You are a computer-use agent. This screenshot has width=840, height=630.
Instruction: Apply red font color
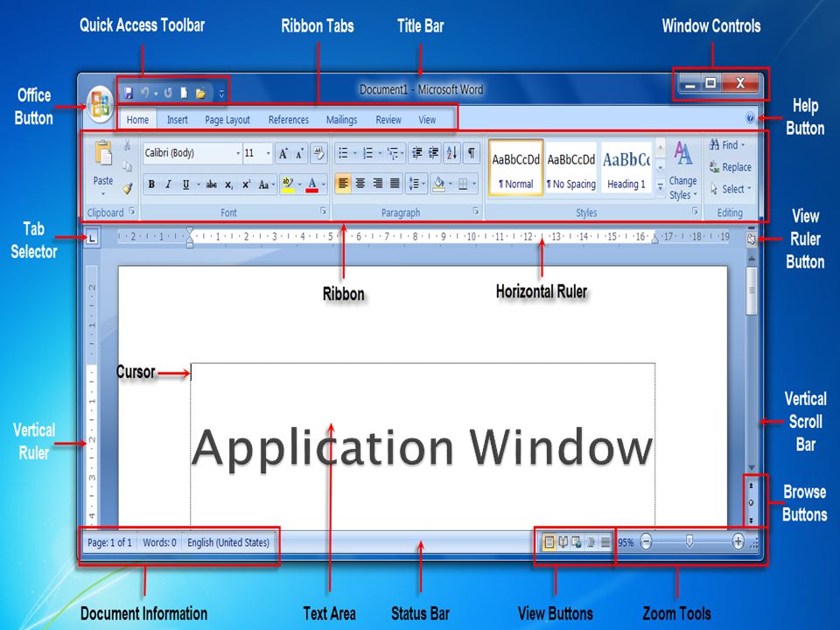(x=312, y=185)
